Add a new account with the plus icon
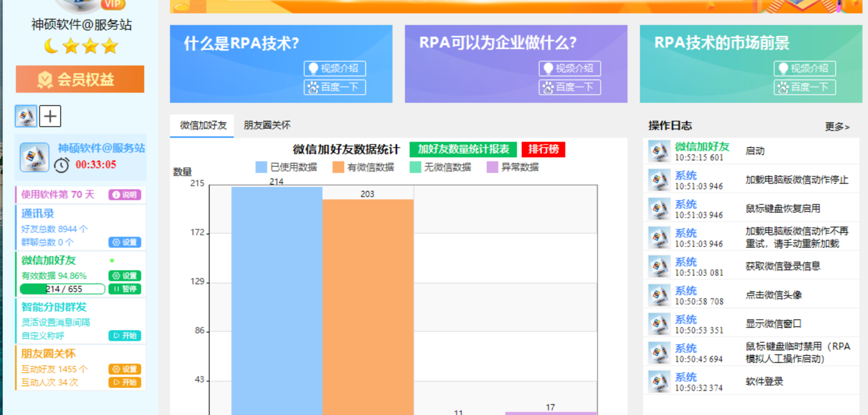Image resolution: width=868 pixels, height=415 pixels. 50,116
